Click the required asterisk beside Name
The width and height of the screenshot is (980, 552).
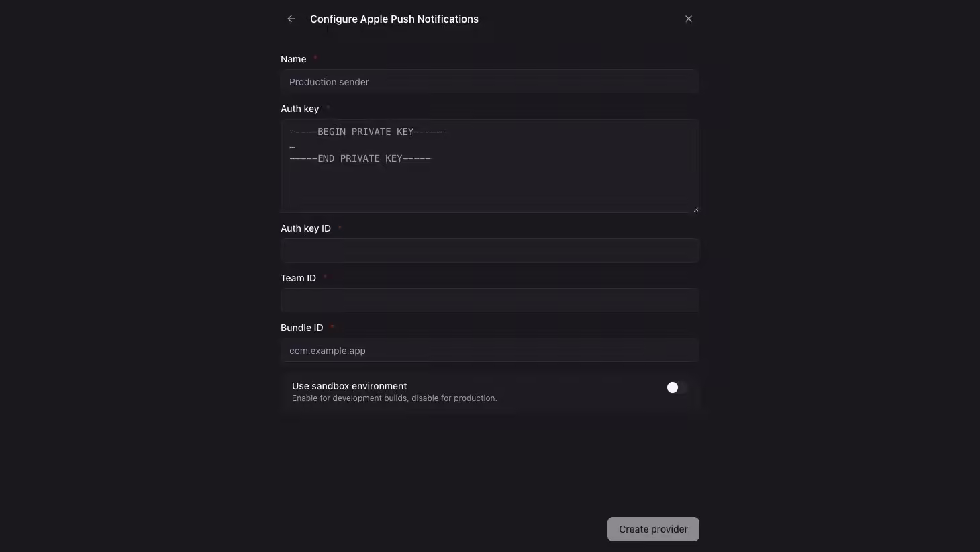point(315,58)
